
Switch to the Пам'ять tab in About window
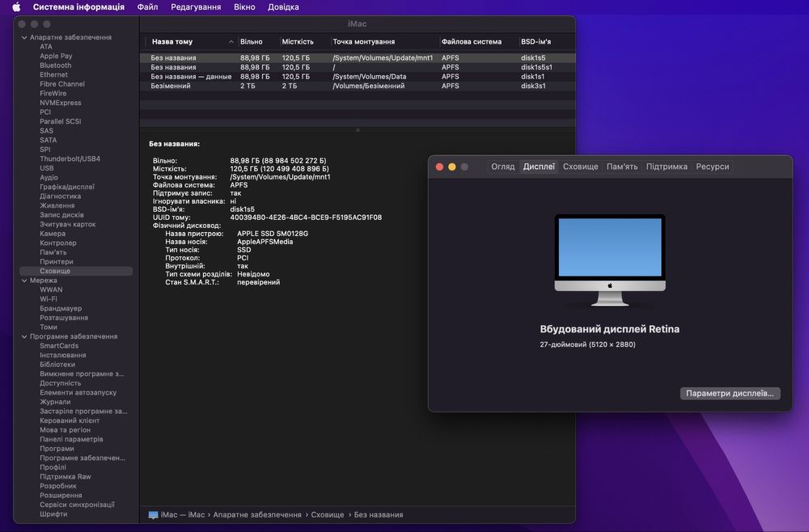point(622,167)
